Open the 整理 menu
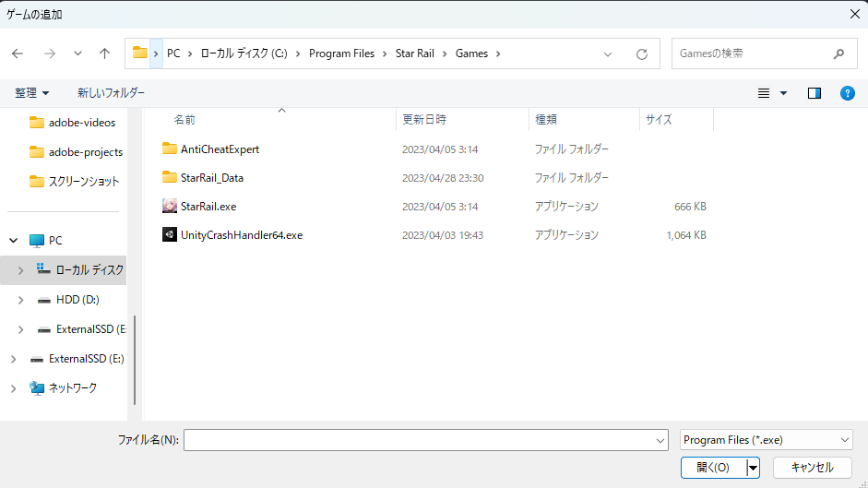This screenshot has width=868, height=488. [x=31, y=93]
